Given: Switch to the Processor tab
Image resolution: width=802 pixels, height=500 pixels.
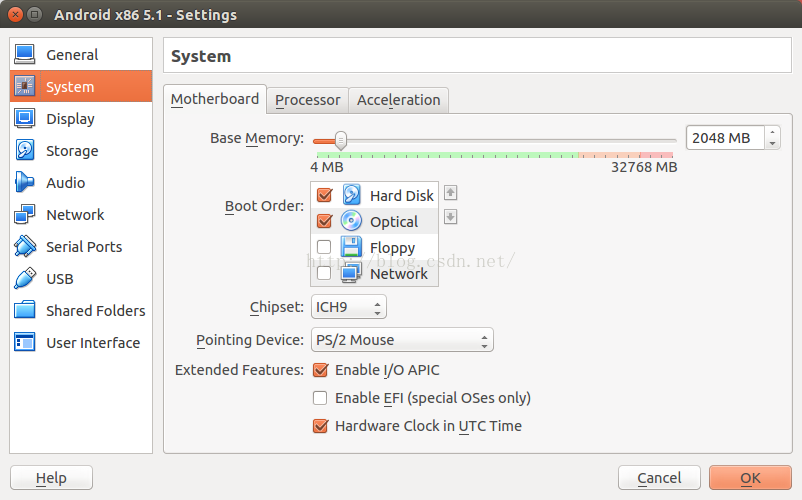Looking at the screenshot, I should (307, 100).
